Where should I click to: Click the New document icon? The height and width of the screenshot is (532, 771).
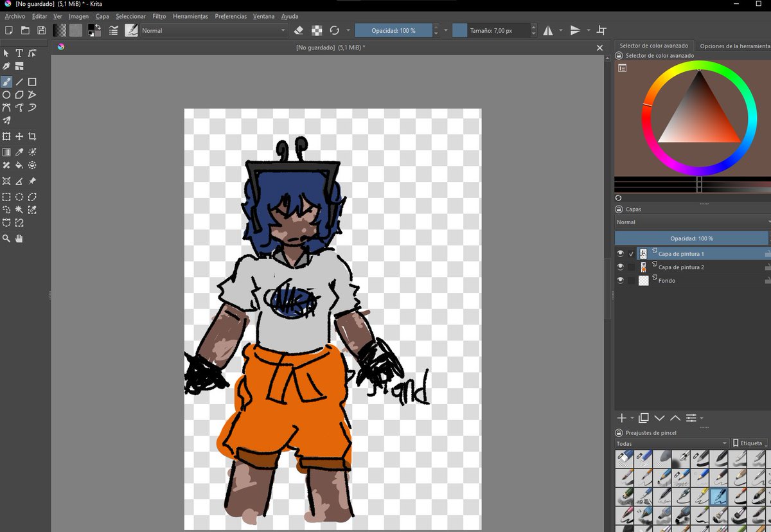[x=8, y=30]
